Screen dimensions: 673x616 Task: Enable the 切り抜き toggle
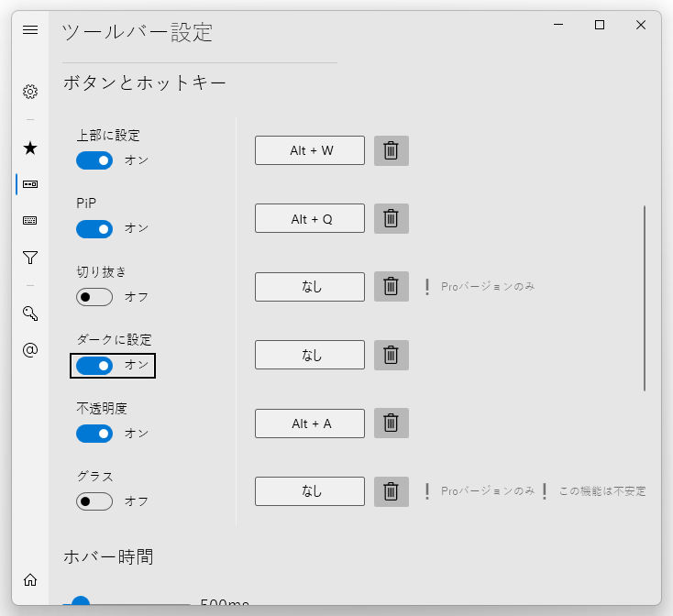coord(94,297)
